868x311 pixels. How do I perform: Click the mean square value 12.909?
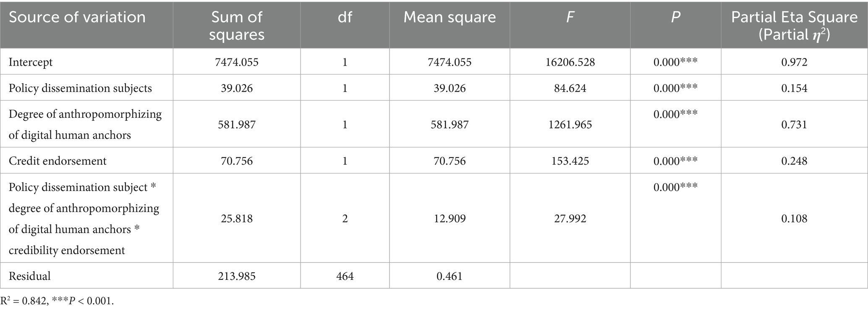[x=450, y=219]
